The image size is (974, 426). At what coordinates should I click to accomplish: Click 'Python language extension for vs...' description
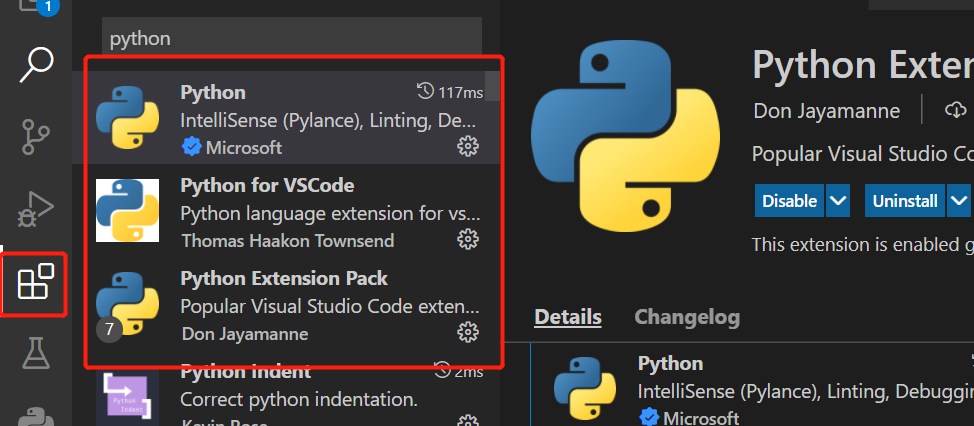330,214
